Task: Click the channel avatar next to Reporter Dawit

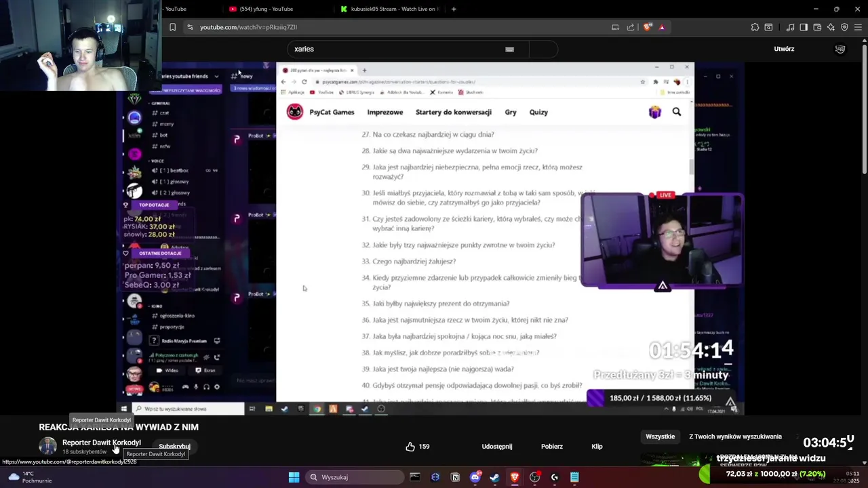Action: coord(47,446)
